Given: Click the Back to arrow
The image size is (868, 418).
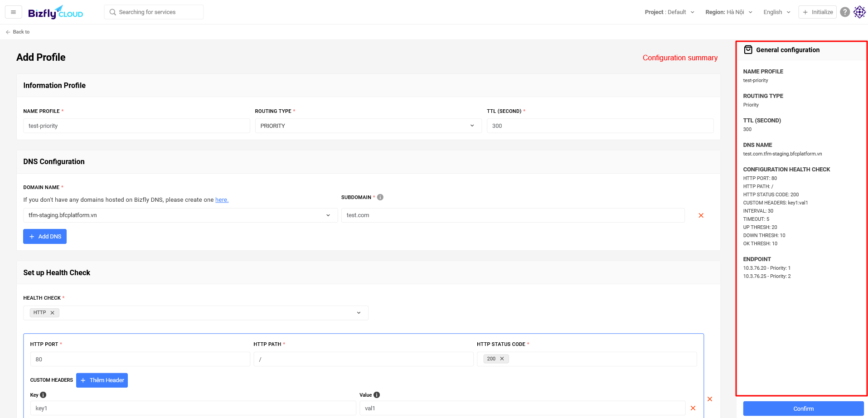Looking at the screenshot, I should point(8,32).
